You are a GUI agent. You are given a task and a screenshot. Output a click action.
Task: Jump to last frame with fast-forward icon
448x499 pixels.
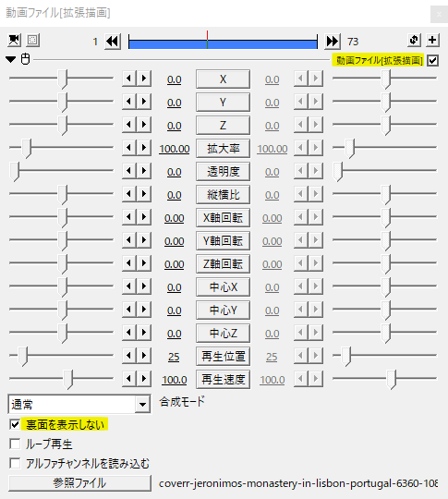333,42
